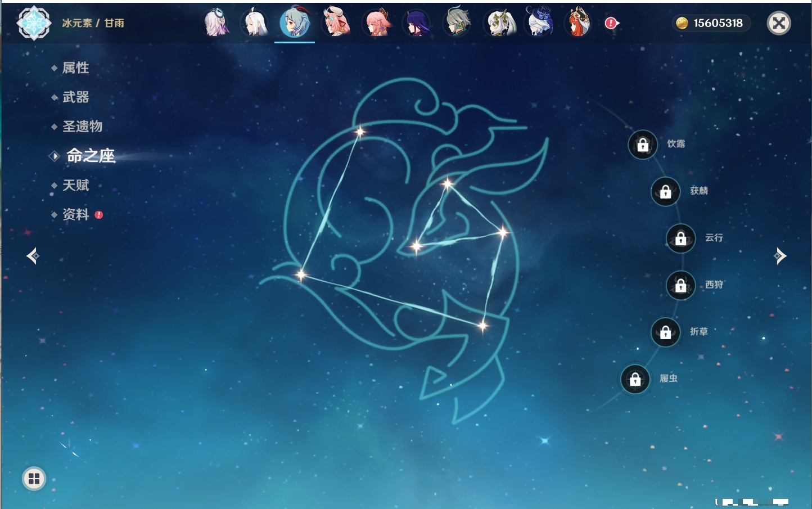Screen dimensions: 812x509
Task: Switch to the pink-haired Yae Miko portrait
Action: 377,23
